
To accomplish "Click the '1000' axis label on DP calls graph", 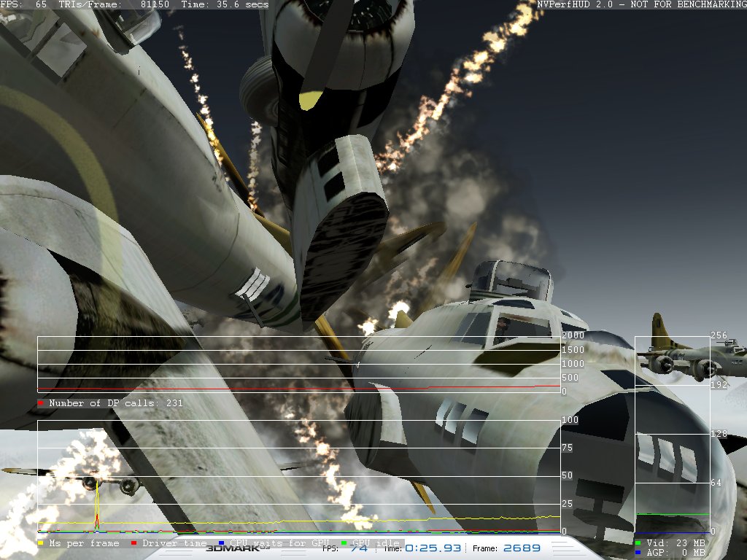I will point(573,363).
